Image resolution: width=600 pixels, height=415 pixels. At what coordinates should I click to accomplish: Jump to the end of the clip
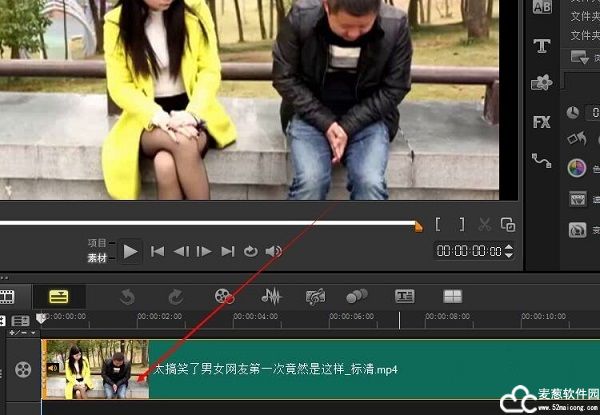pyautogui.click(x=228, y=251)
